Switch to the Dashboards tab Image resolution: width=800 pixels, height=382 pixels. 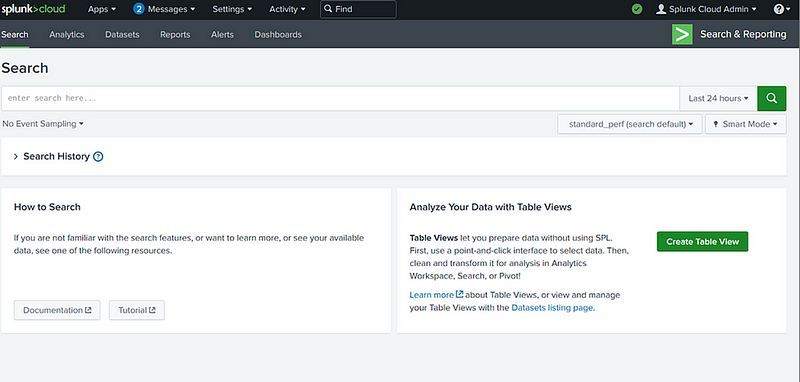(278, 35)
